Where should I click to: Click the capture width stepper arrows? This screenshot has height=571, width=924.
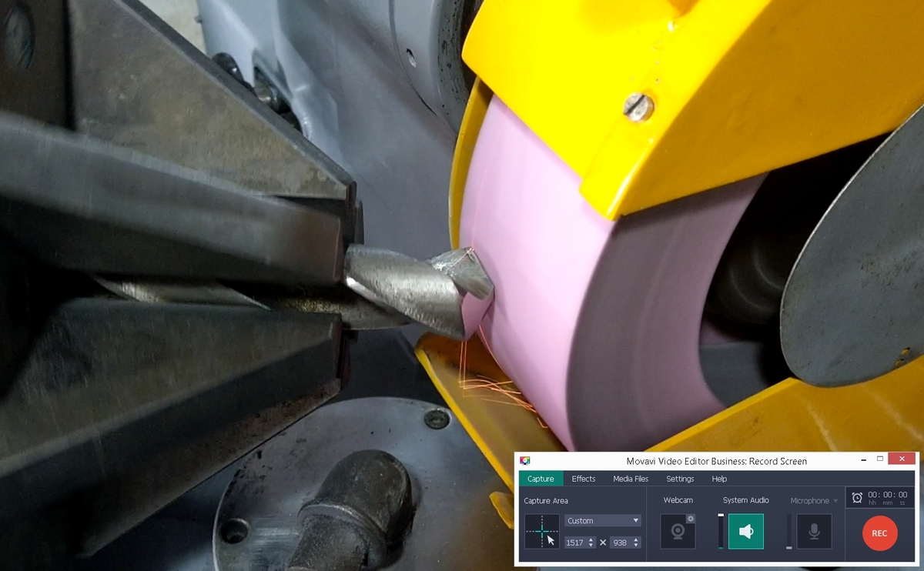pos(591,543)
